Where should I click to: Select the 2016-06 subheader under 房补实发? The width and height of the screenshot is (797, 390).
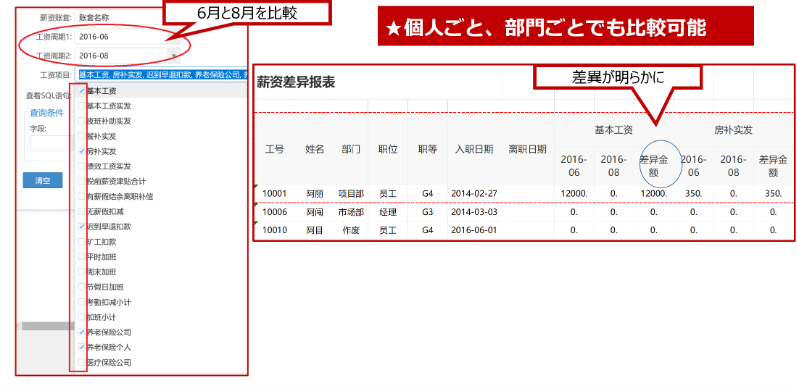click(693, 166)
